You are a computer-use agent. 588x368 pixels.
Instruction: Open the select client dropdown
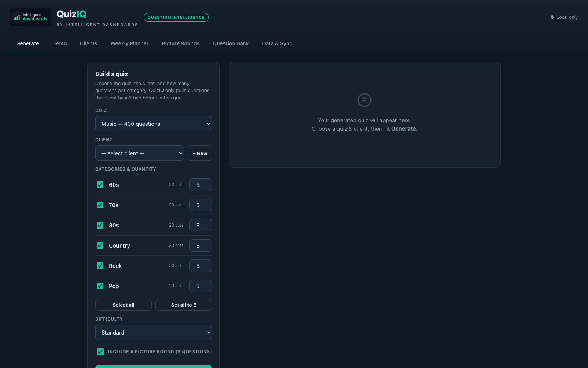pos(140,153)
